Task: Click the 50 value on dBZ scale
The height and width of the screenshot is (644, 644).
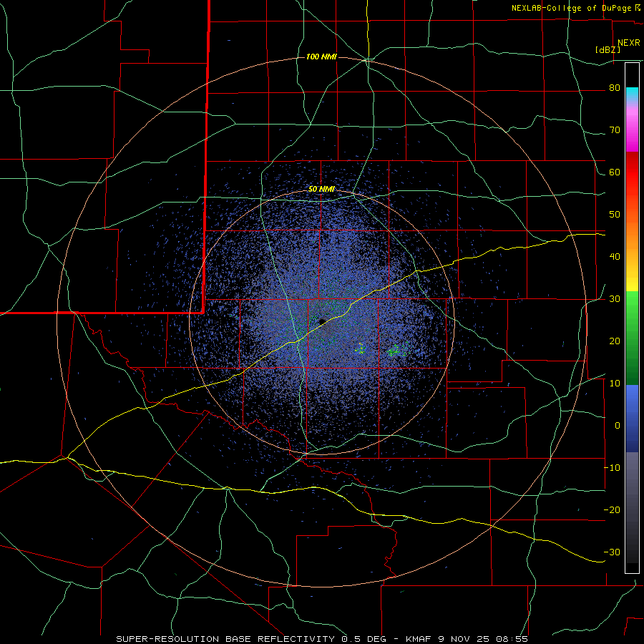Action: tap(615, 215)
